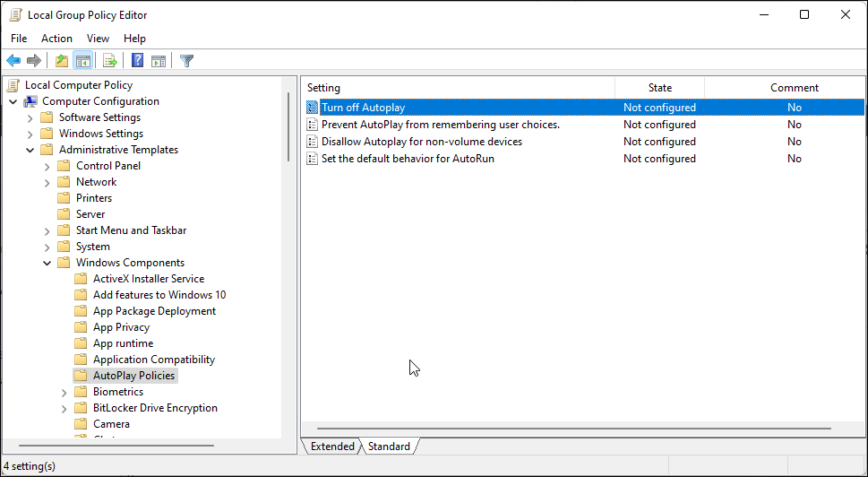Select 'Biometrics' tree label
The height and width of the screenshot is (477, 868).
[118, 392]
